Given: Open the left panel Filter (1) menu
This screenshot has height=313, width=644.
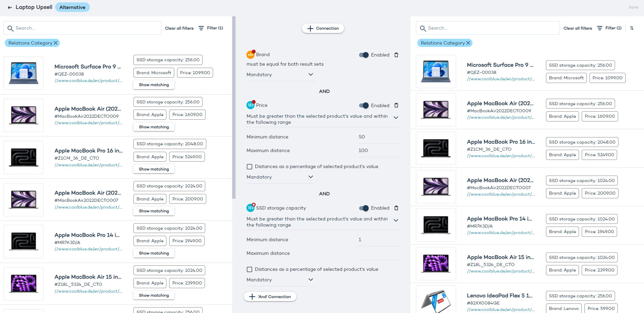Looking at the screenshot, I should pyautogui.click(x=211, y=28).
